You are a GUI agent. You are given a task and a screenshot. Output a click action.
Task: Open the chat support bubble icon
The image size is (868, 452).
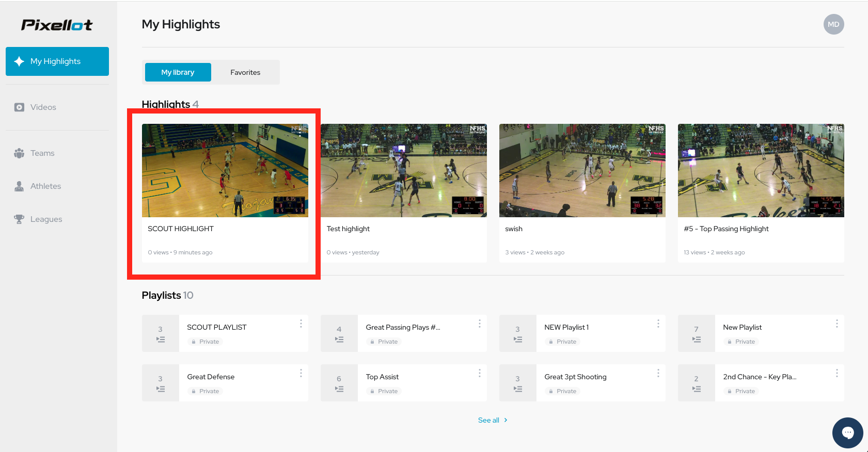pos(847,432)
